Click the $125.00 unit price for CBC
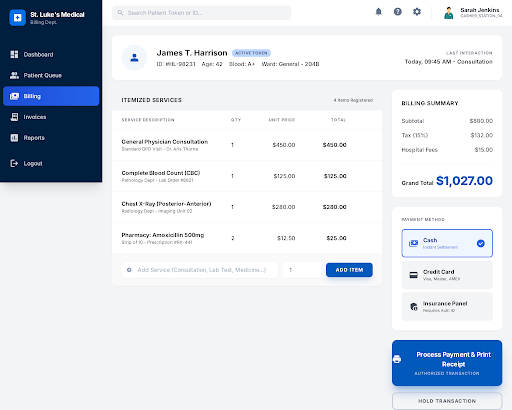Image resolution: width=512 pixels, height=410 pixels. coord(284,176)
